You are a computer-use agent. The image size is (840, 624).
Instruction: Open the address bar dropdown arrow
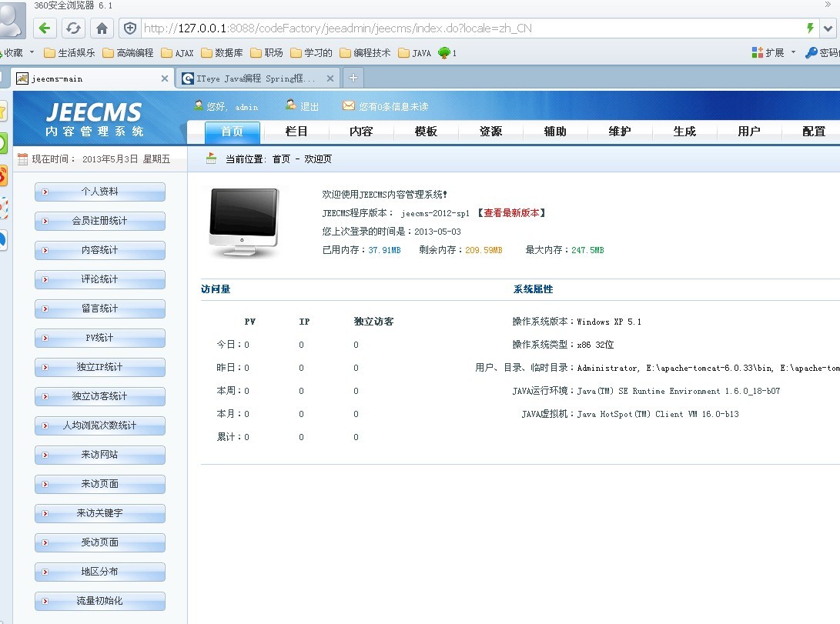[x=828, y=28]
